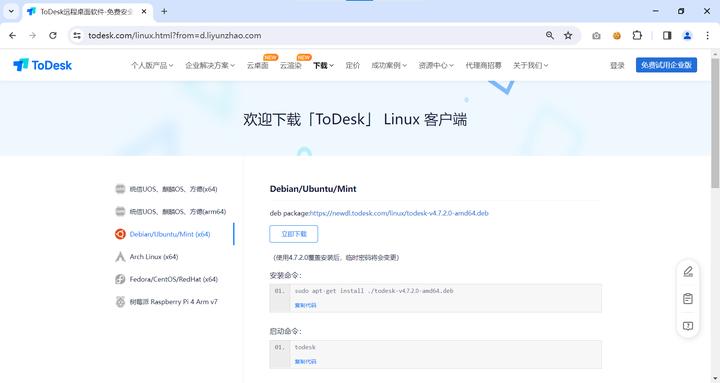720x383 pixels.
Task: Reload the page
Action: [x=53, y=35]
